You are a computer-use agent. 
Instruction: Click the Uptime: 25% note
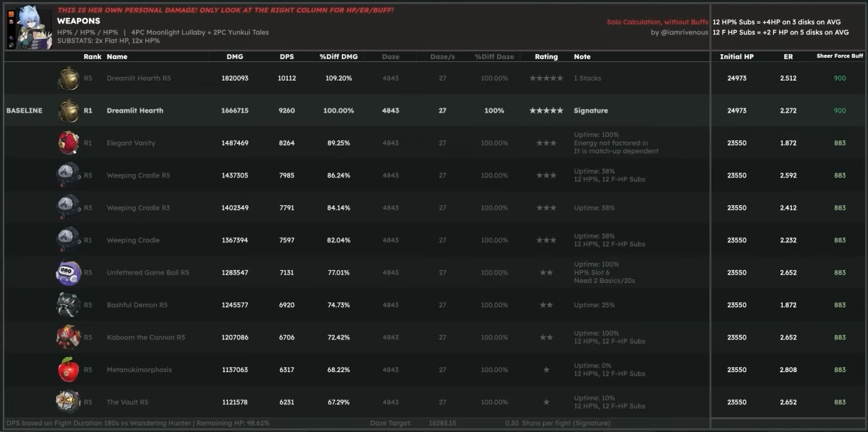597,305
